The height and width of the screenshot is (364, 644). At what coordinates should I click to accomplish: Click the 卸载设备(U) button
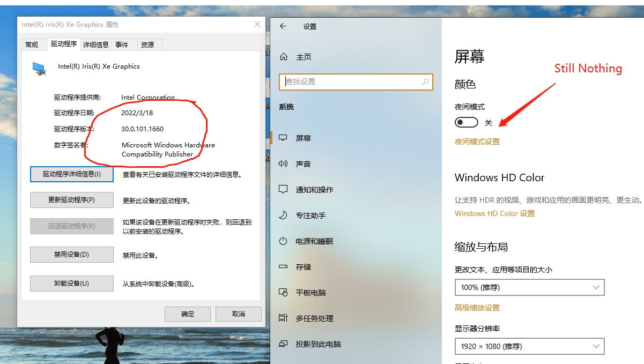tap(72, 284)
